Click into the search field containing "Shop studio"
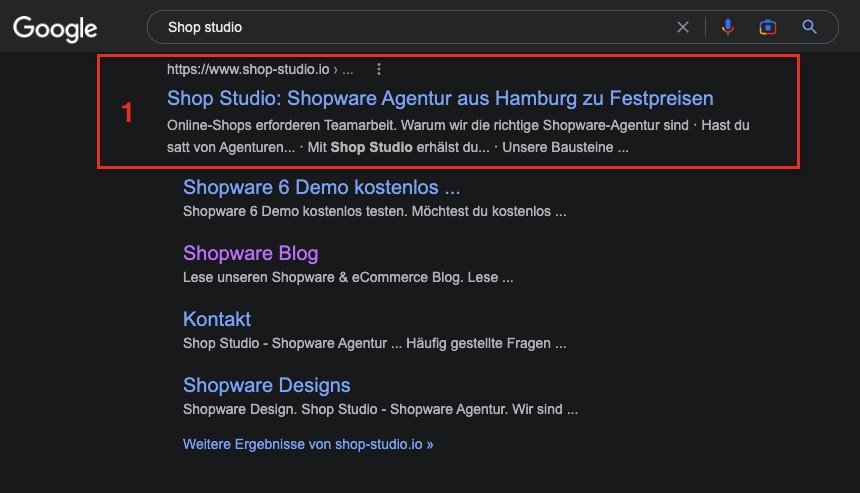860x493 pixels. click(x=400, y=28)
